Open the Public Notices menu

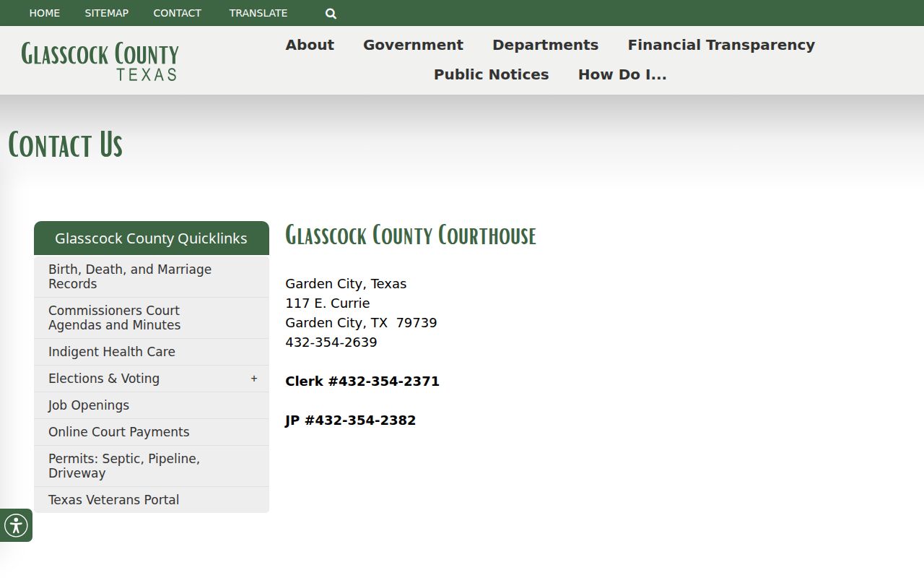tap(492, 74)
